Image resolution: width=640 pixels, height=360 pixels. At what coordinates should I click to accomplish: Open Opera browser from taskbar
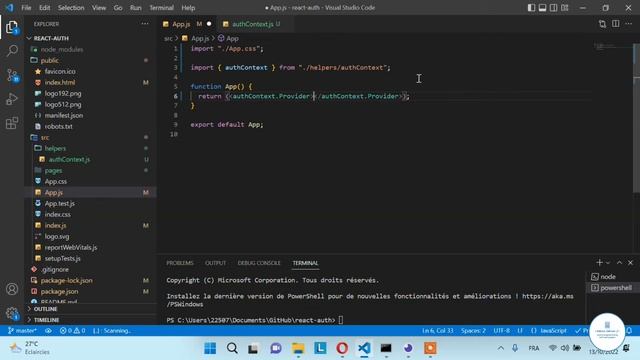[x=342, y=348]
